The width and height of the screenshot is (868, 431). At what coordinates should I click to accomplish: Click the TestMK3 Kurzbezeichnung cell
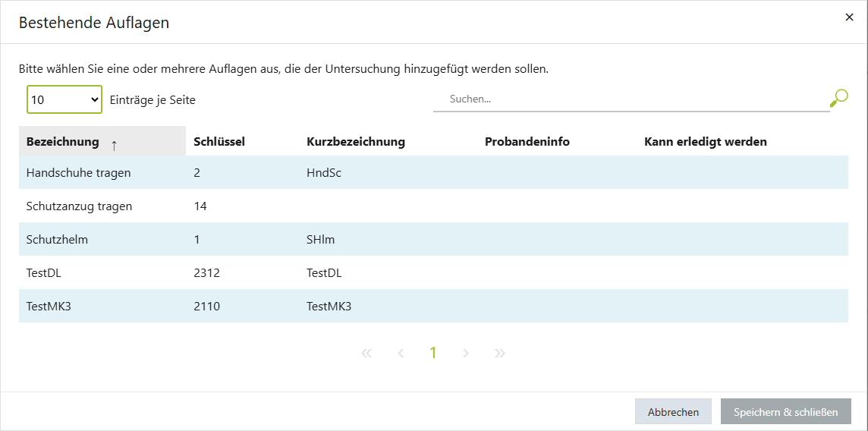[329, 306]
